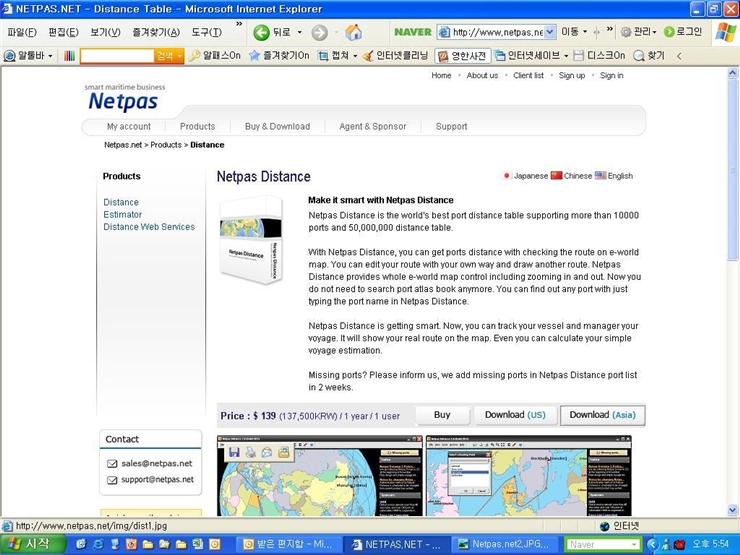Click the scrollbar down arrow
Image resolution: width=740 pixels, height=555 pixels.
click(x=732, y=510)
